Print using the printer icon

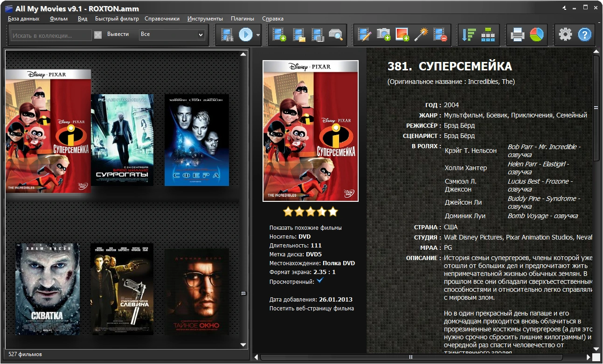tap(517, 35)
